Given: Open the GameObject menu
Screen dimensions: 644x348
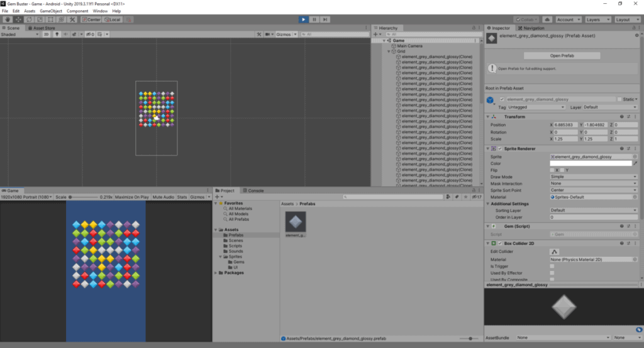Looking at the screenshot, I should [x=50, y=11].
